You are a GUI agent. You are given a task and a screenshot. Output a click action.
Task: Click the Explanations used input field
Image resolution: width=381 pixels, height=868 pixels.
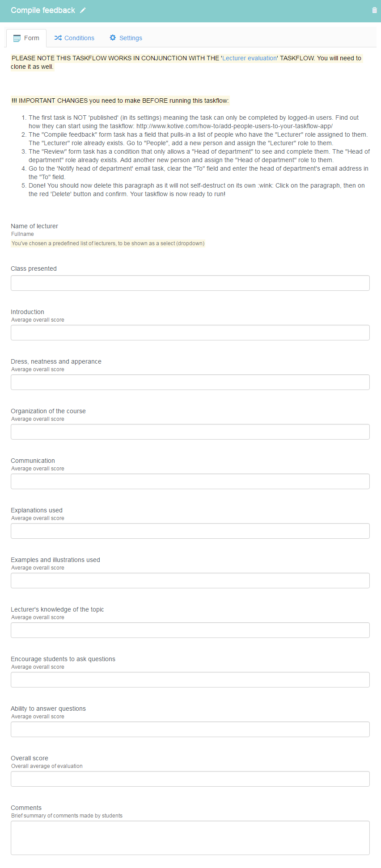190,531
